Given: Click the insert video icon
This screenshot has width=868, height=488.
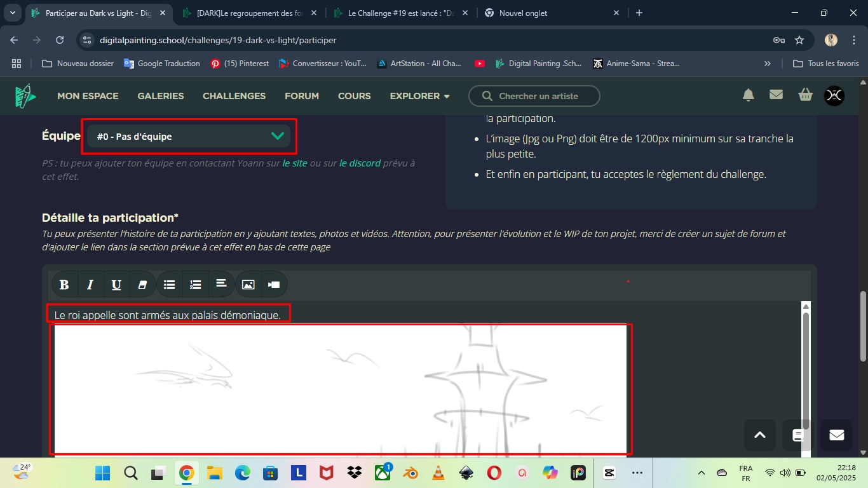Looking at the screenshot, I should (274, 285).
